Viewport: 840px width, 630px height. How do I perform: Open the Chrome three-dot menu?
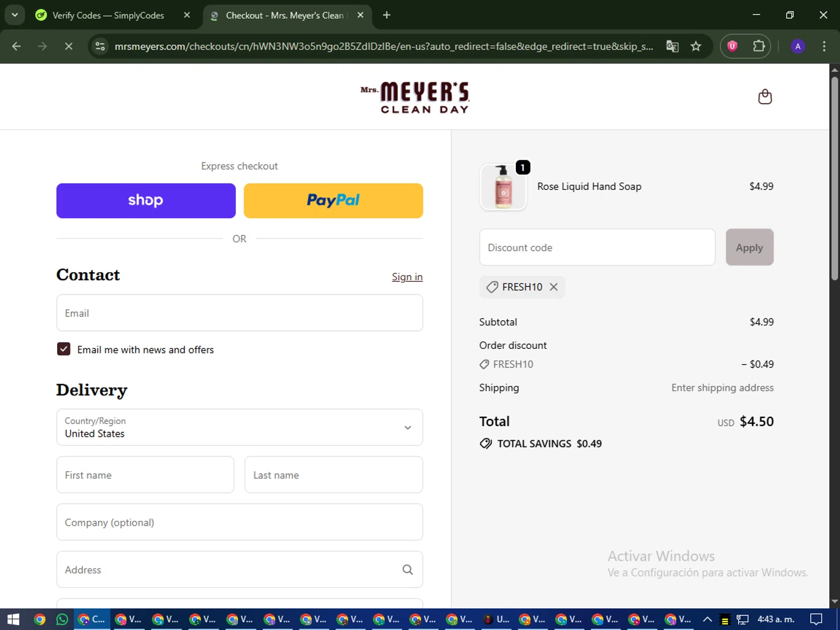click(x=824, y=46)
